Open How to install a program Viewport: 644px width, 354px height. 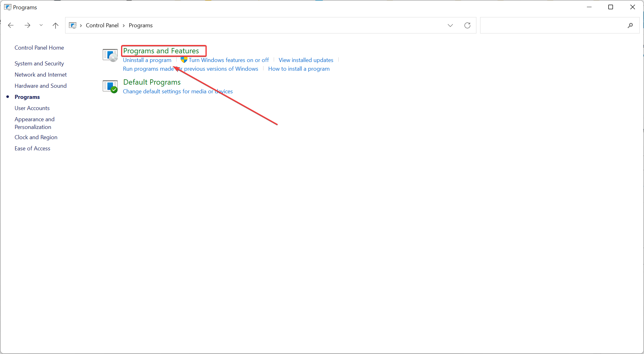[x=299, y=69]
